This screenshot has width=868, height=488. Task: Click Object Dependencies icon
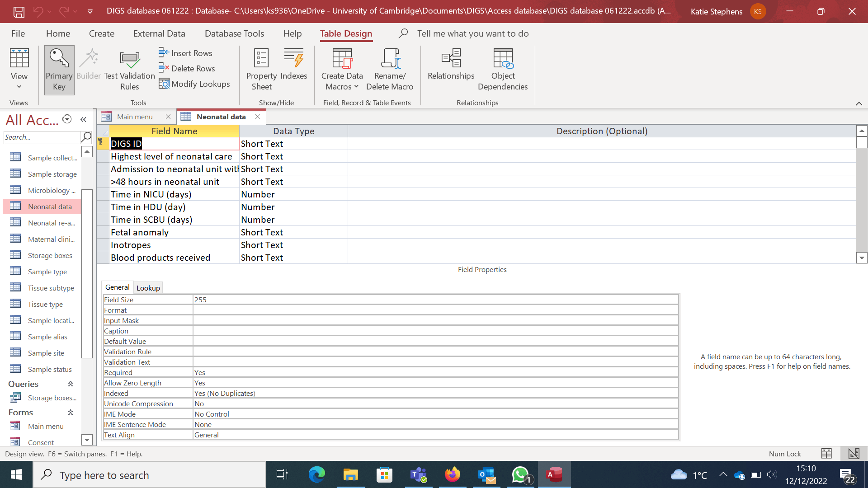tap(503, 59)
